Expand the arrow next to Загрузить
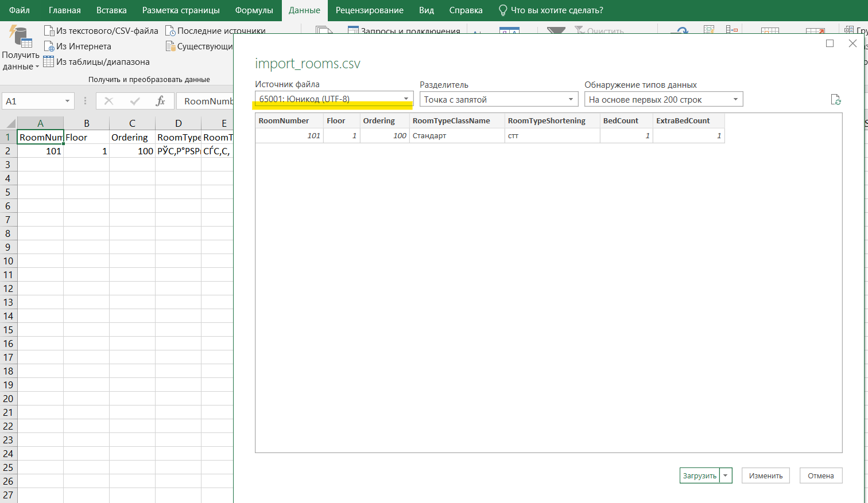 (726, 475)
